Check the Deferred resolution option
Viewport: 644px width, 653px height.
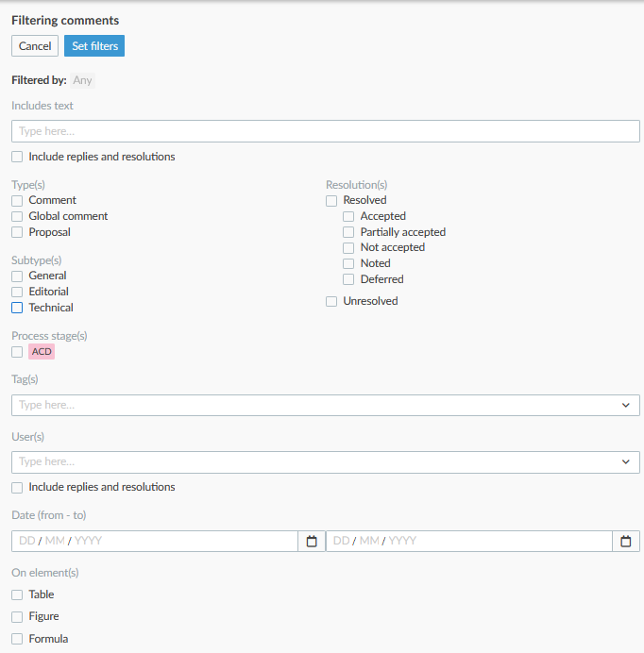[348, 279]
